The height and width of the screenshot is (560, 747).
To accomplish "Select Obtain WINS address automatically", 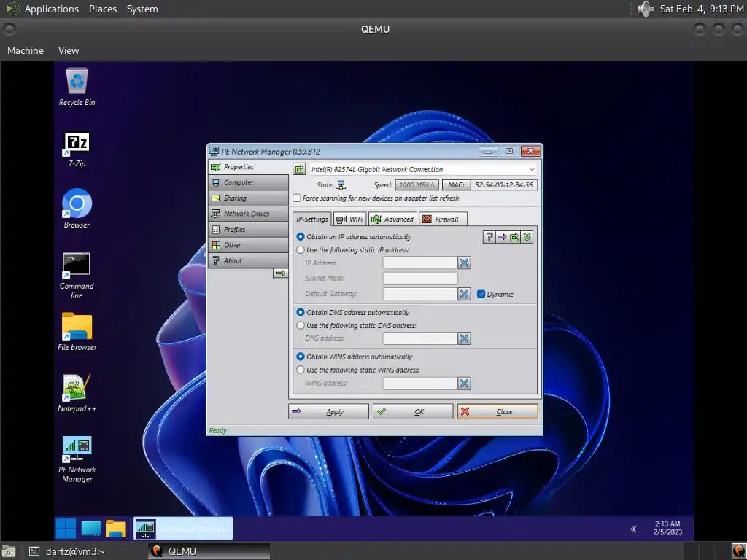I will [x=301, y=357].
